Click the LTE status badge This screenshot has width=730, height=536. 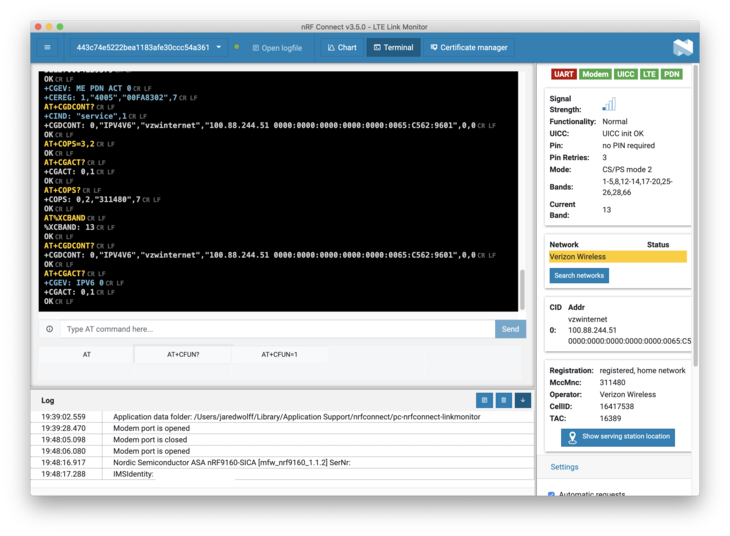pyautogui.click(x=649, y=74)
